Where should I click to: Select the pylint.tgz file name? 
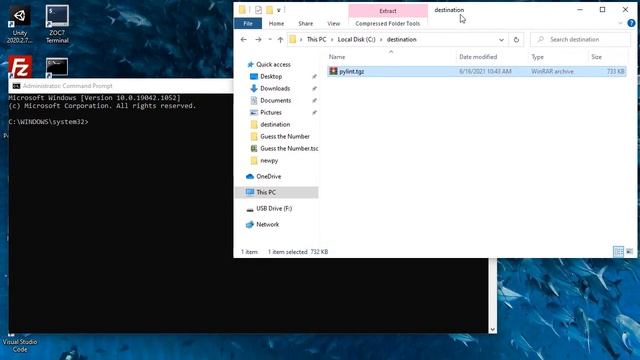[x=351, y=71]
